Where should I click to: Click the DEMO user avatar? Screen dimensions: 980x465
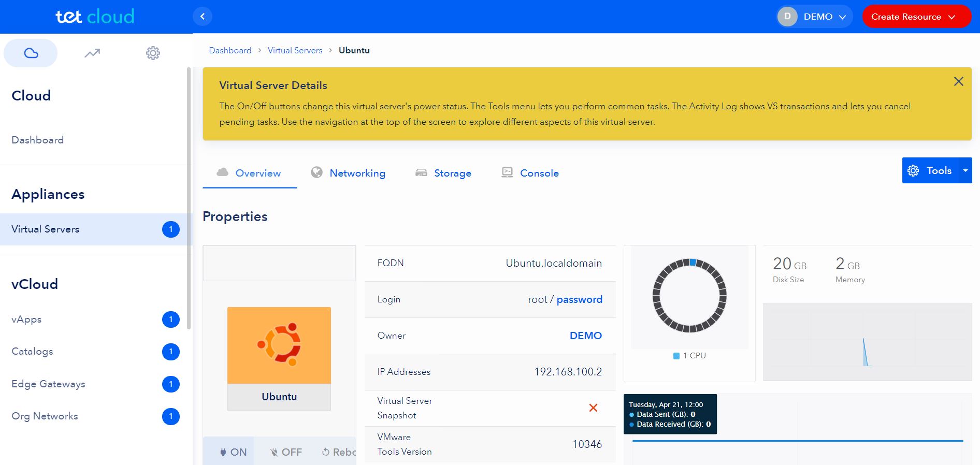point(787,17)
